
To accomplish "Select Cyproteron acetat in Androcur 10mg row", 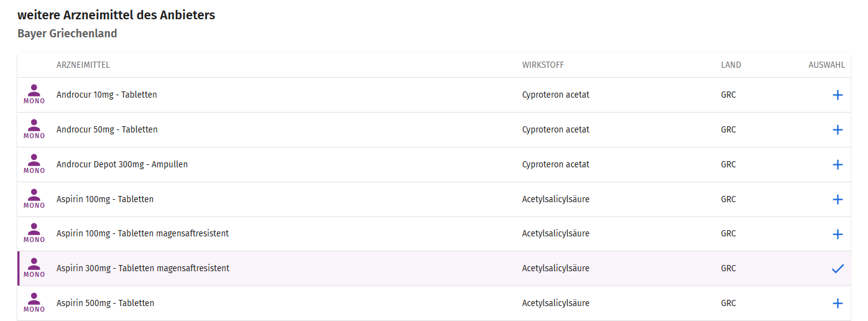I will click(556, 95).
